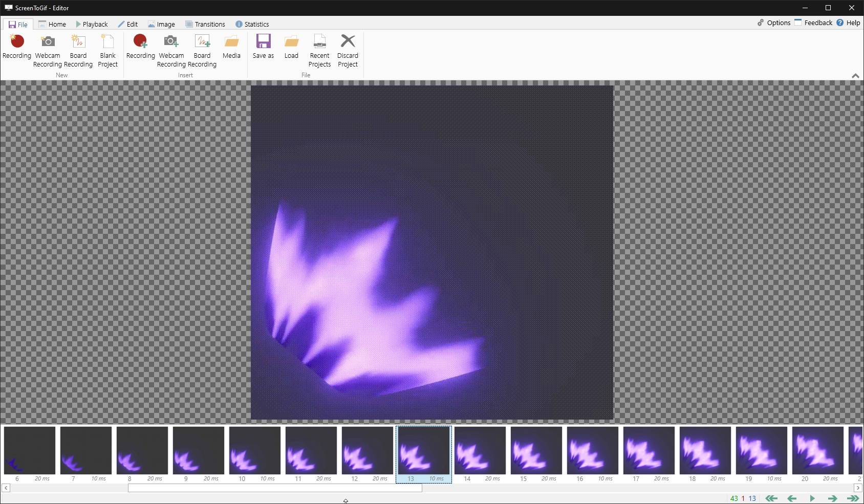This screenshot has height=504, width=864.
Task: Load a project file
Action: [291, 48]
